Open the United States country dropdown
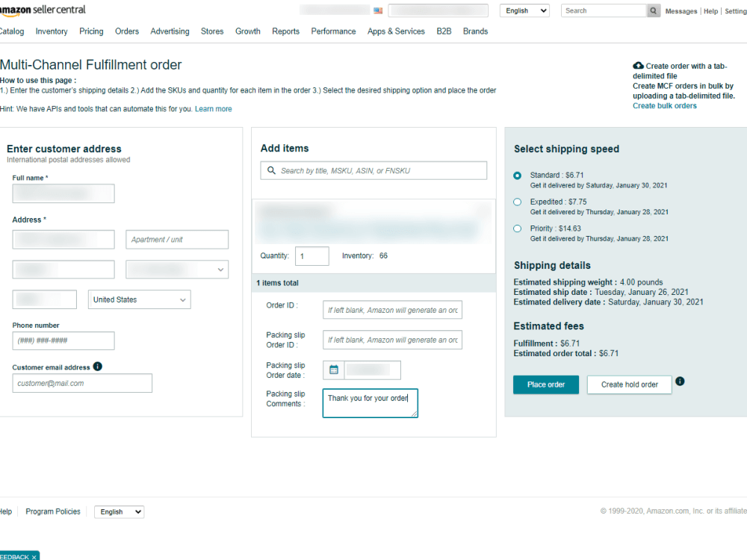The width and height of the screenshot is (747, 560). 139,299
